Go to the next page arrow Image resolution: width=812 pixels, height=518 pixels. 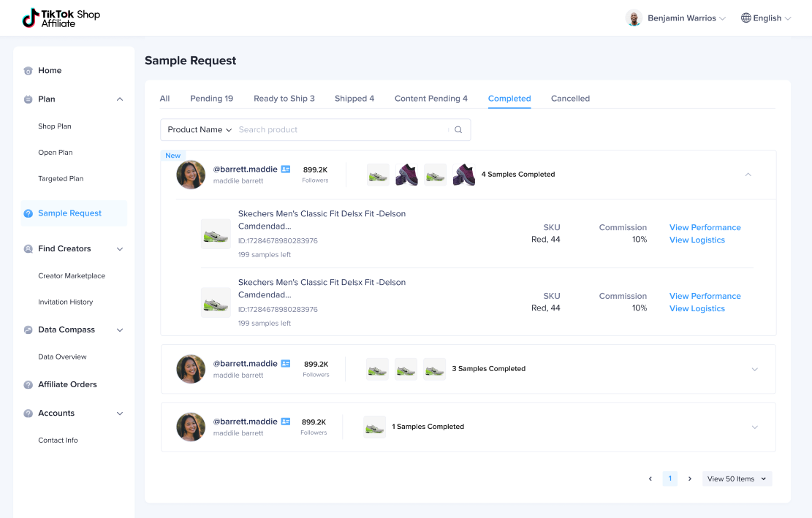click(x=689, y=479)
